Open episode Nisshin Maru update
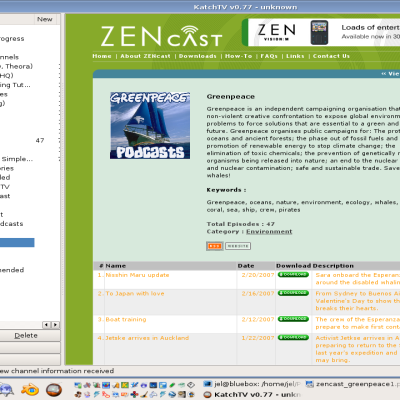Viewport: 400px width, 400px height. click(137, 275)
